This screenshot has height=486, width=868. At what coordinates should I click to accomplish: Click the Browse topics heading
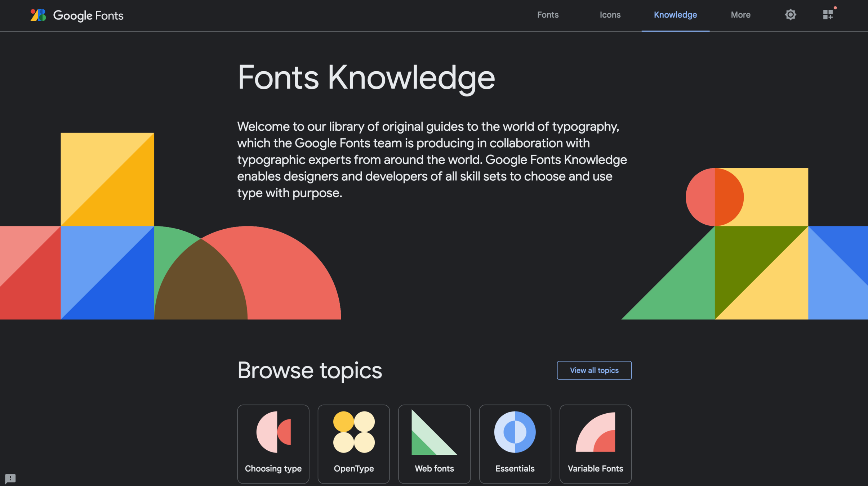pyautogui.click(x=310, y=370)
